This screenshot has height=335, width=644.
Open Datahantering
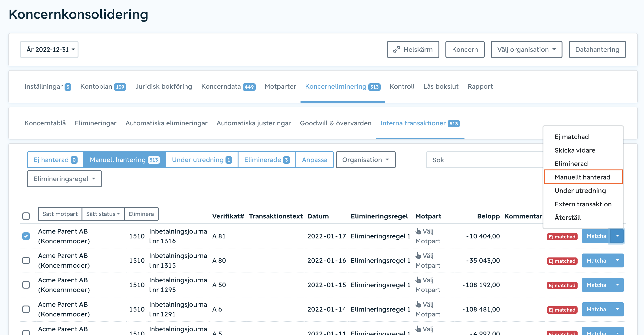tap(597, 49)
